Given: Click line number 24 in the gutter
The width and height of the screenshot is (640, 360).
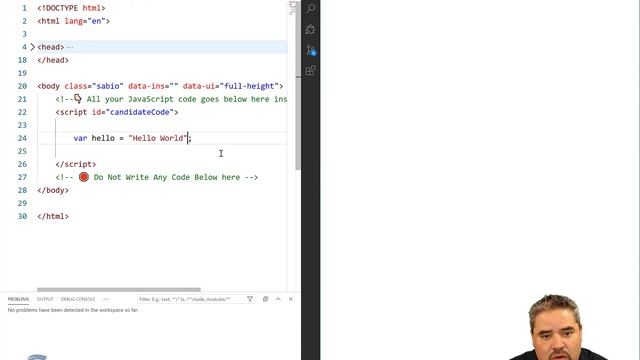Looking at the screenshot, I should tap(22, 138).
